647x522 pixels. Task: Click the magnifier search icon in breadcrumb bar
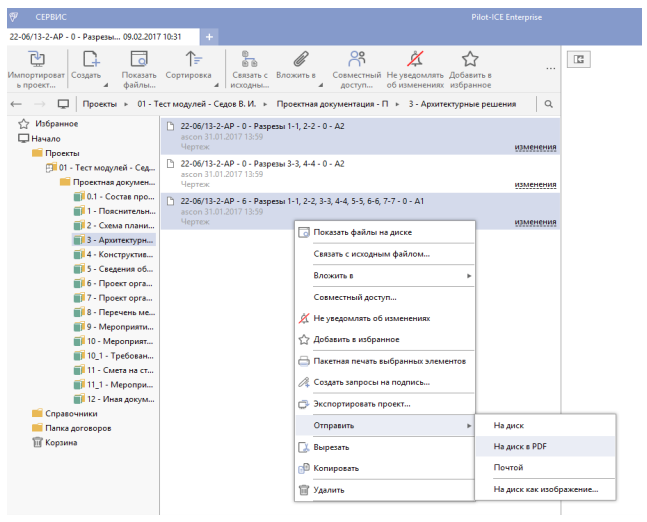pos(548,104)
